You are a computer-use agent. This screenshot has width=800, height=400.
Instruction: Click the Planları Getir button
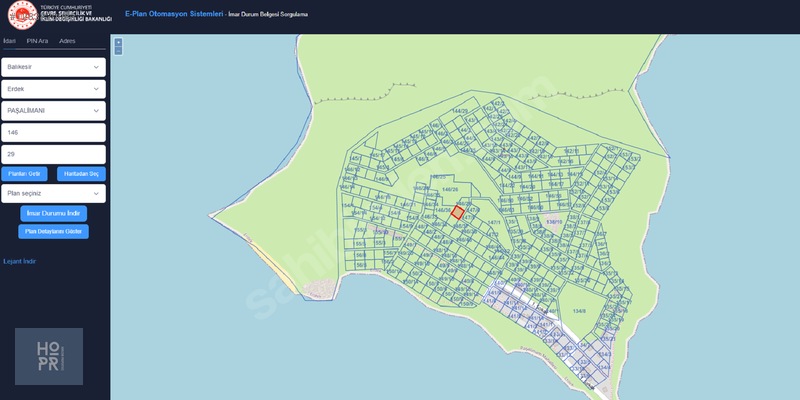[24, 174]
